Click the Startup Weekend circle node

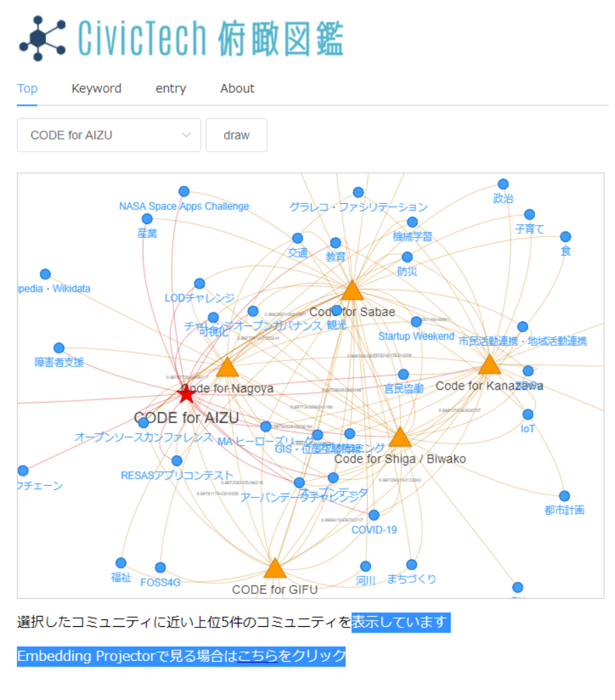click(x=416, y=321)
